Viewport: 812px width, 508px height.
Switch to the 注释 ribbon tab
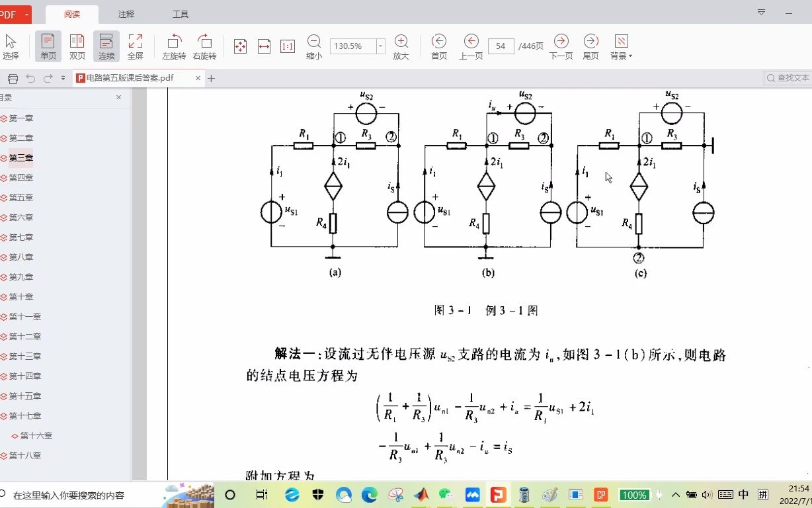pos(125,13)
